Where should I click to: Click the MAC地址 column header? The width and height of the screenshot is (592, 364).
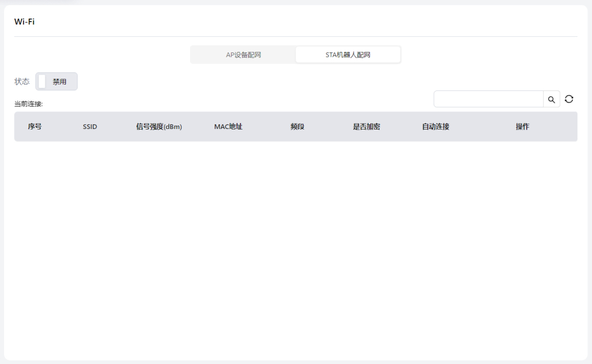(x=228, y=127)
